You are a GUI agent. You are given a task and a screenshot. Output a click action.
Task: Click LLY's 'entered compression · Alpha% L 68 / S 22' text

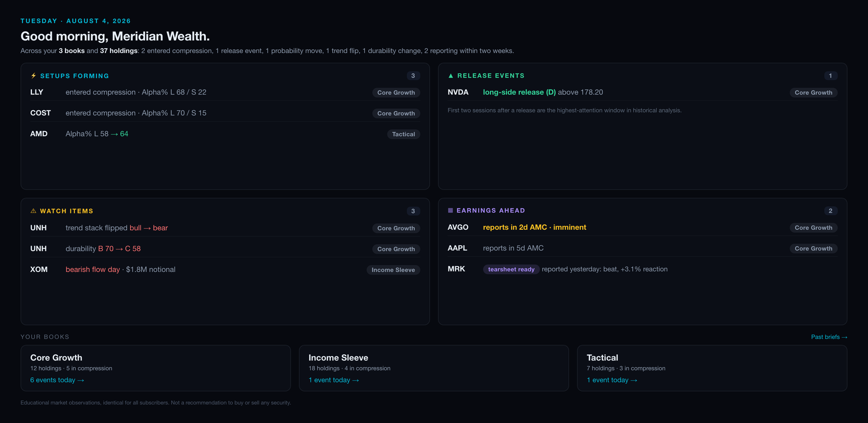click(136, 92)
